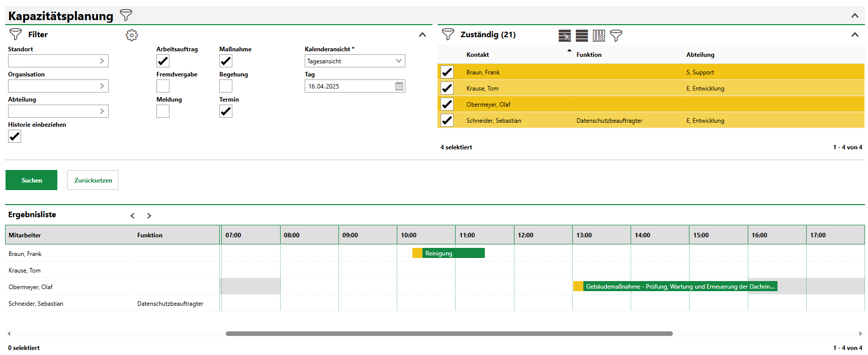Open Abteilung selection arrow
Screen dimensions: 868x355
[x=102, y=111]
